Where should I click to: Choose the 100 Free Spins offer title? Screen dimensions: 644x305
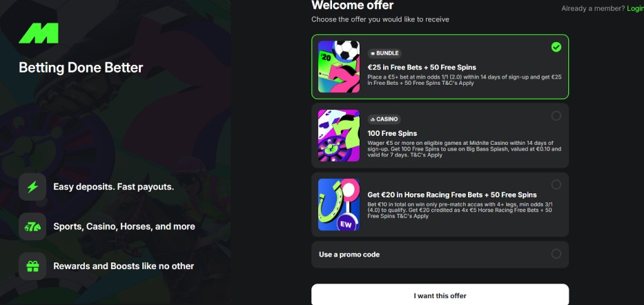click(392, 133)
